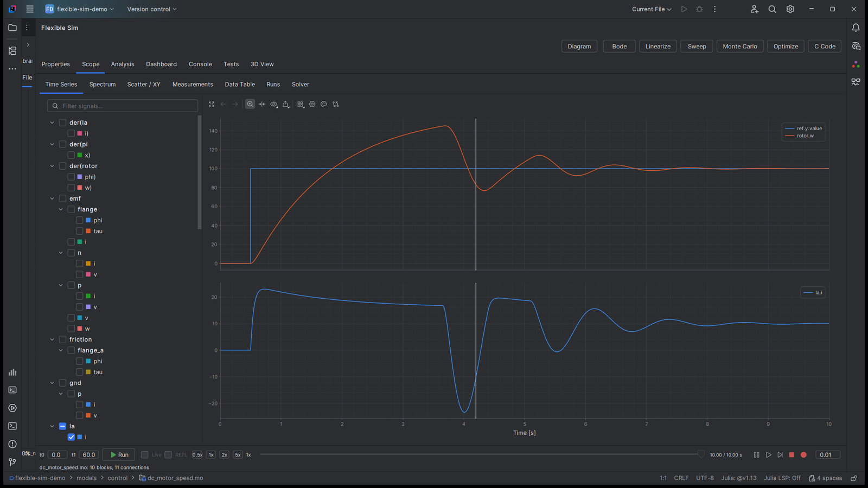Open the grid layout icon in plot toolbar
The image size is (868, 488).
301,104
